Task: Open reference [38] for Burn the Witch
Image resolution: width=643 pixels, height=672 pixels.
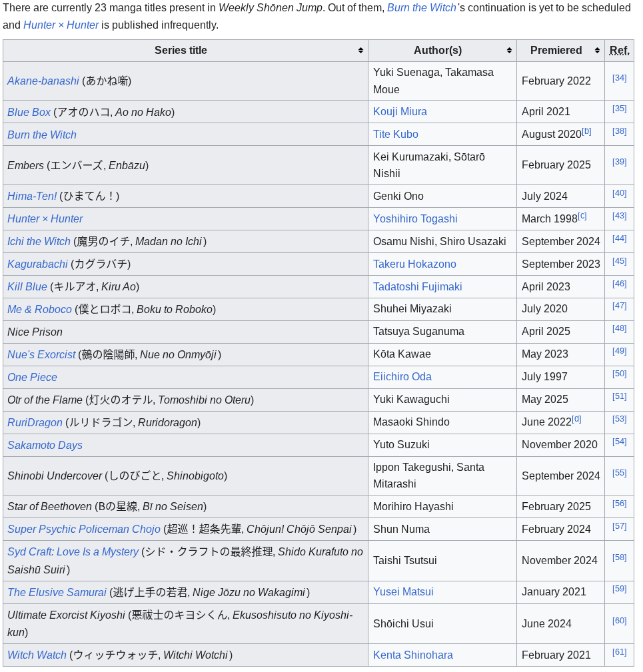Action: pos(620,132)
